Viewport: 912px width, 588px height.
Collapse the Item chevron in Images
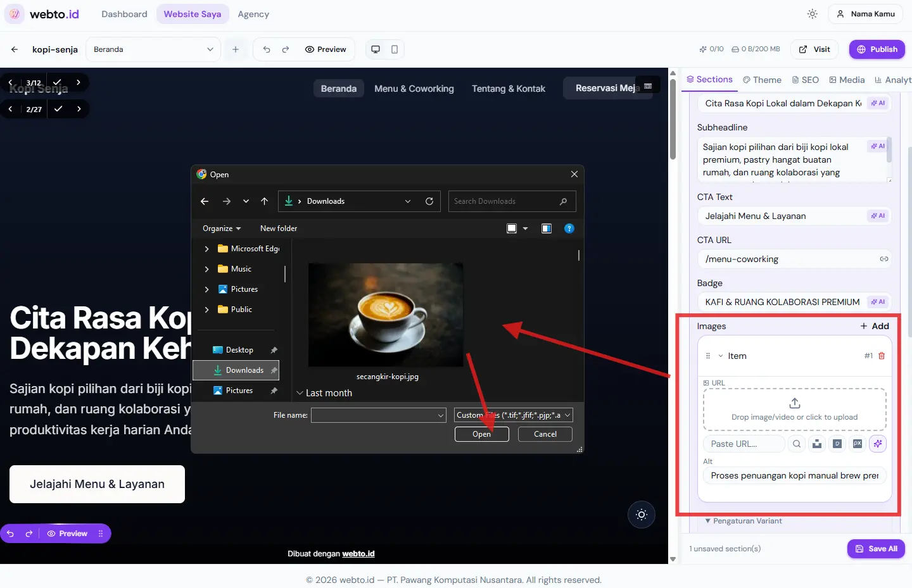pos(721,356)
